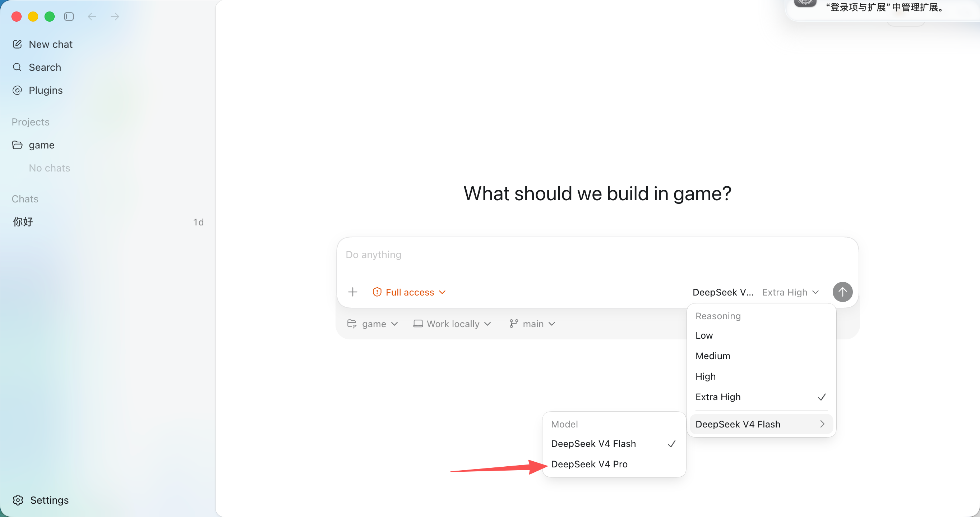Select Medium reasoning level
Viewport: 980px width, 517px height.
761,356
